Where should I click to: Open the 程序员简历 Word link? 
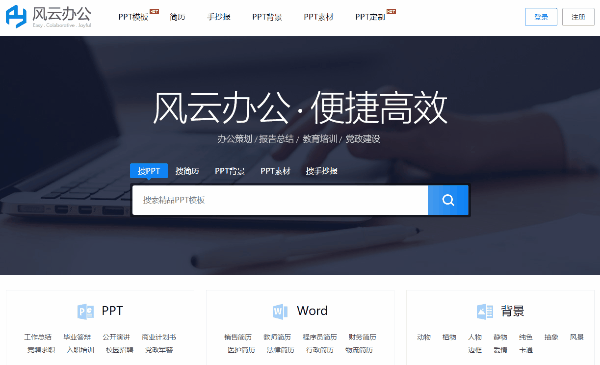[x=320, y=337]
